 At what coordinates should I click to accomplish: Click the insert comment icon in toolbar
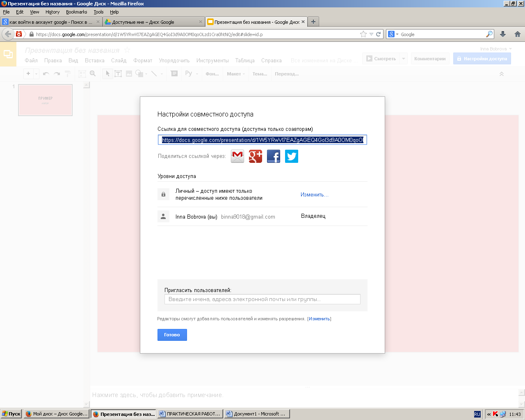[174, 74]
